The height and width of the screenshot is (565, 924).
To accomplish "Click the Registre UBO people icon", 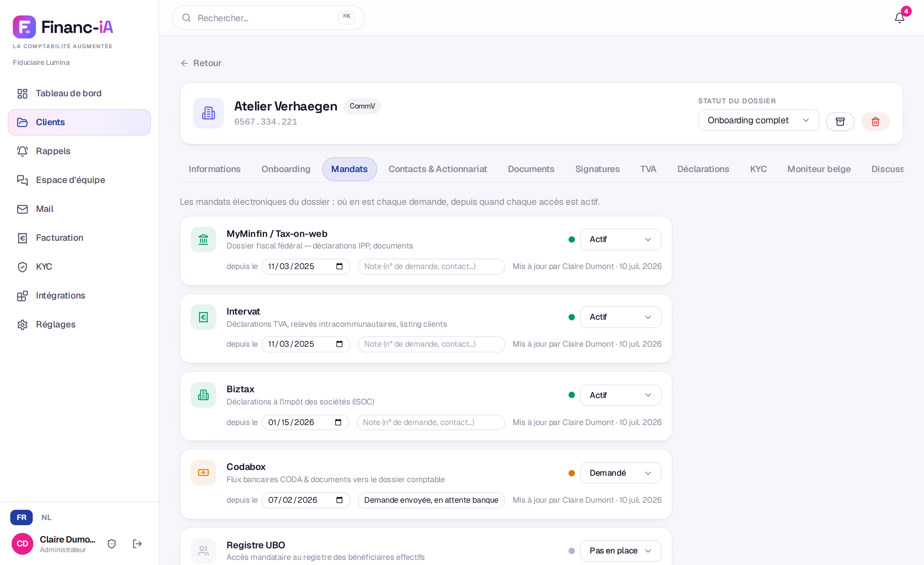I will tap(203, 551).
